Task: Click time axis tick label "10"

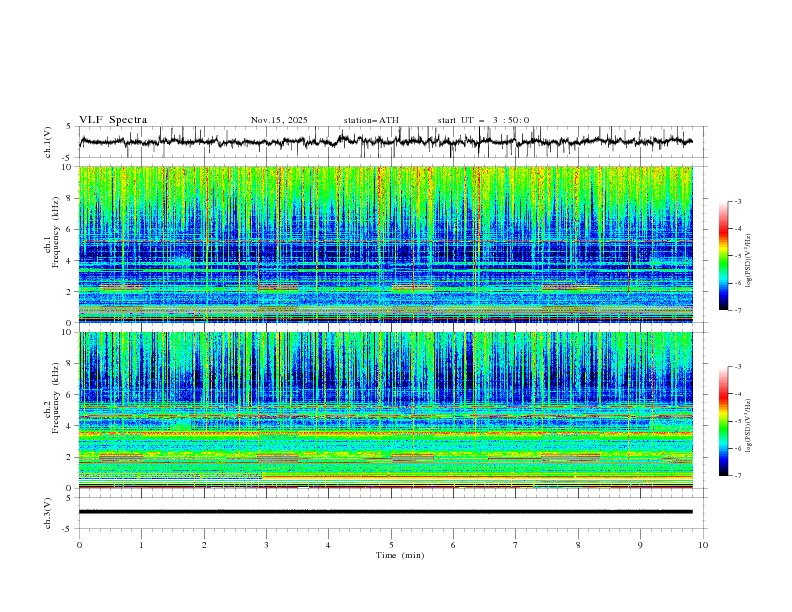Action: (x=703, y=545)
